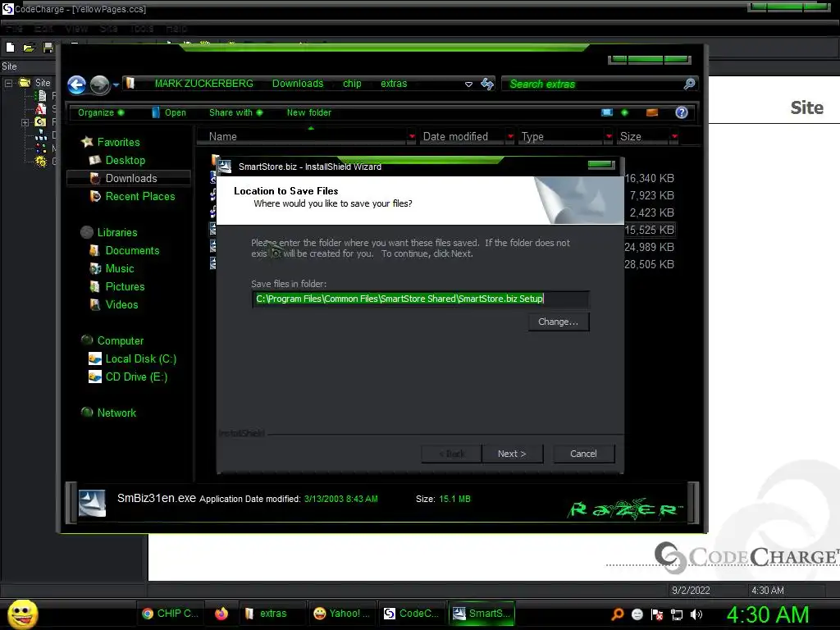Open the Organize menu
The width and height of the screenshot is (840, 630).
coord(101,112)
